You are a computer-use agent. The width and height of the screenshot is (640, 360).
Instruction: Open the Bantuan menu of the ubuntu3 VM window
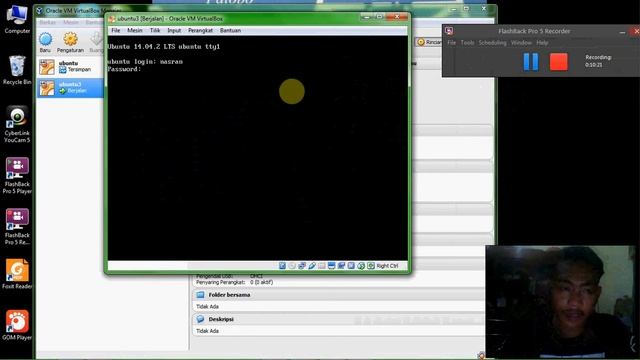pos(230,30)
